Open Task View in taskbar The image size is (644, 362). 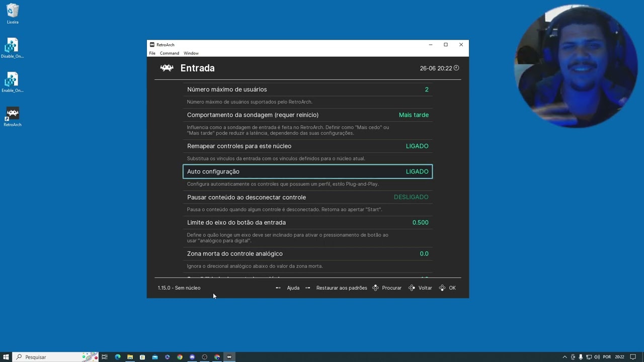[x=105, y=357]
